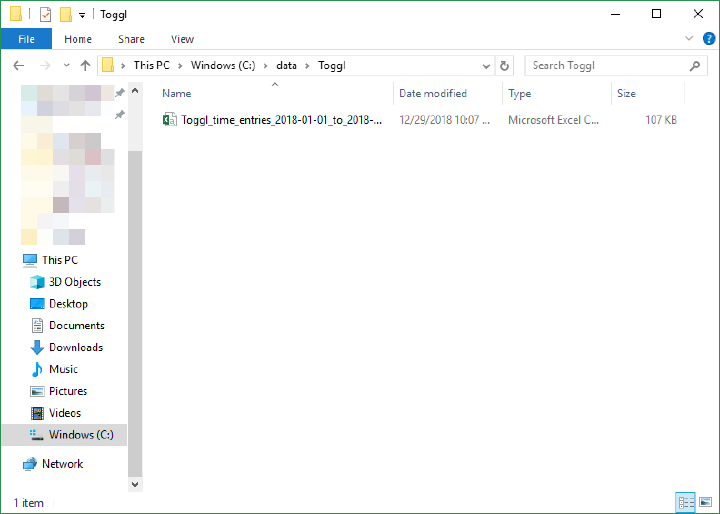Open Documents in the navigation pane

77,325
